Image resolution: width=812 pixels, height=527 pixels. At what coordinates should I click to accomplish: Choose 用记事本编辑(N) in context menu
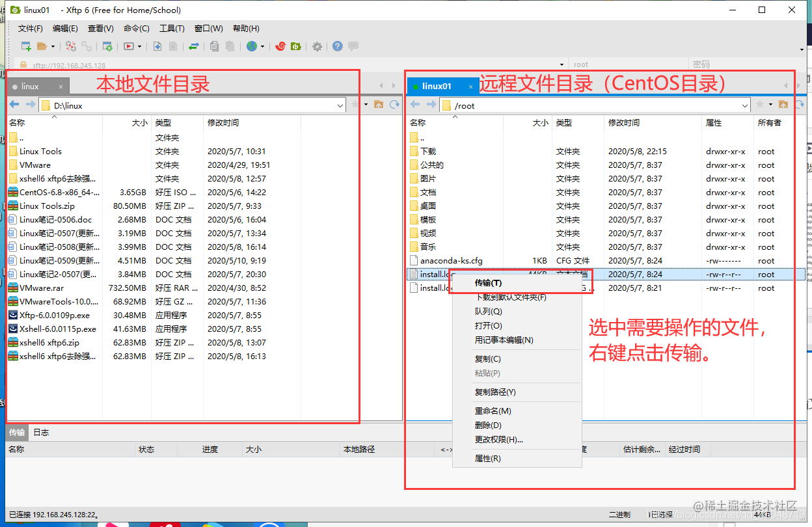(x=517, y=340)
